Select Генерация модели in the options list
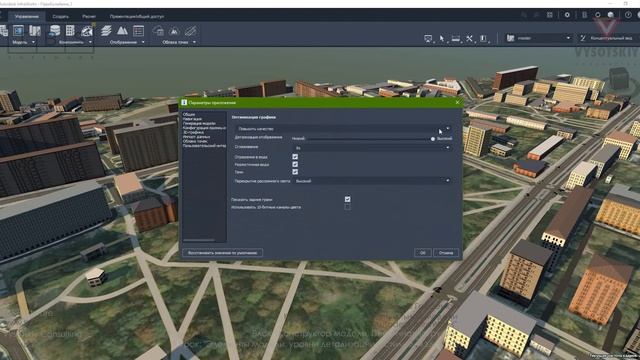640x360 pixels. point(199,123)
